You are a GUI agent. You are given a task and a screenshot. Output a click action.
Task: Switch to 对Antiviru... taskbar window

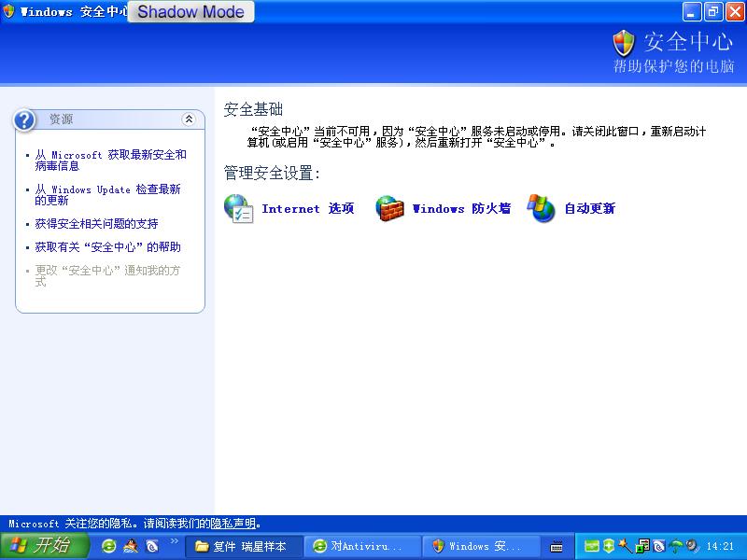point(362,546)
